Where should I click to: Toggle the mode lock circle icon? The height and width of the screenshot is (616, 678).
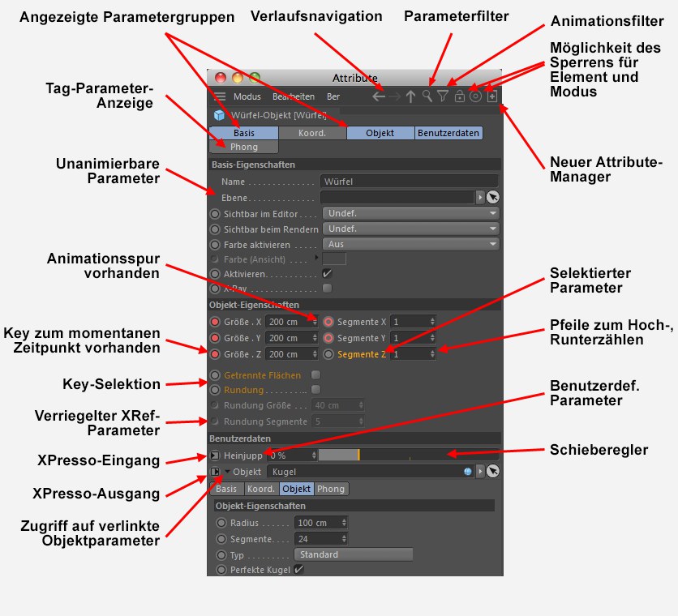pyautogui.click(x=475, y=96)
